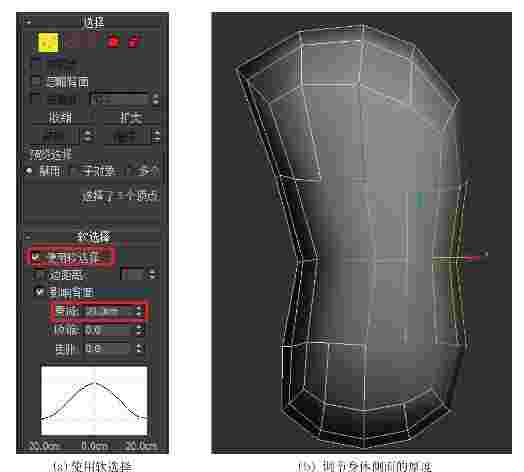
Task: Toggle the Ignore Backfacing checkbox in Selection
Action: tap(35, 81)
